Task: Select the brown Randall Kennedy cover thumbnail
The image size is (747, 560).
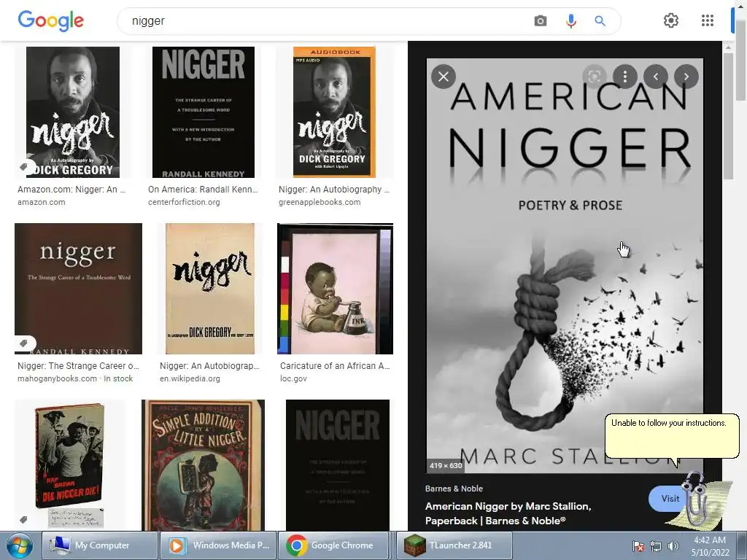Action: click(x=78, y=289)
